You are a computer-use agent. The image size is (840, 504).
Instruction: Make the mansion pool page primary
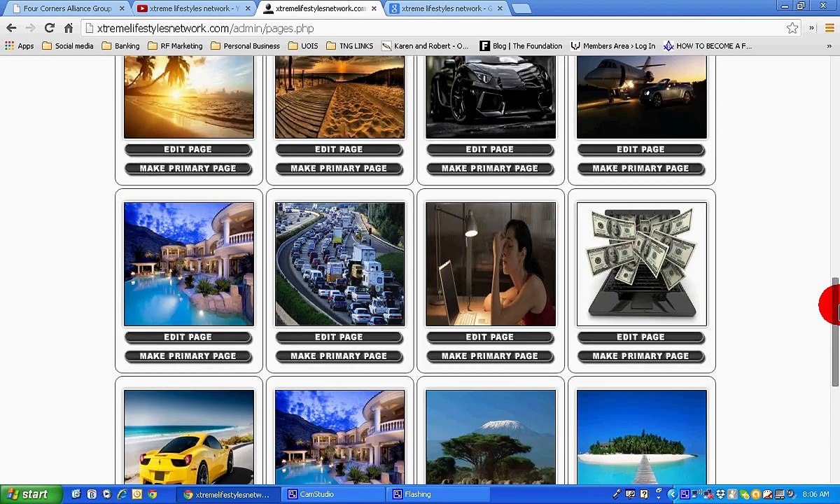tap(188, 356)
